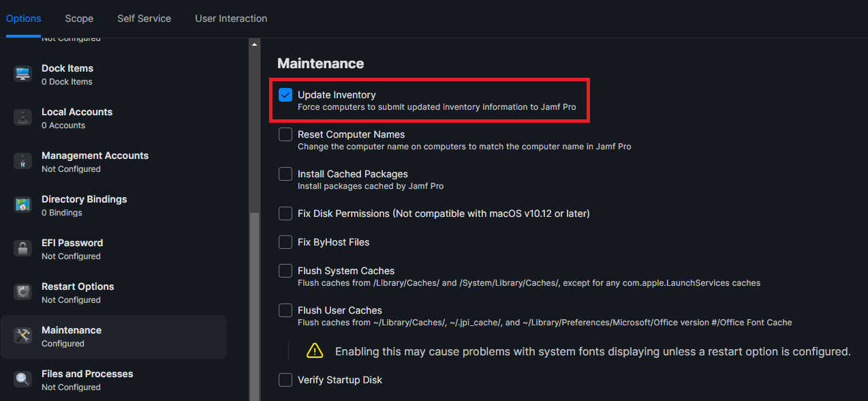Check Install Cached Packages option
Image resolution: width=868 pixels, height=401 pixels.
tap(285, 174)
